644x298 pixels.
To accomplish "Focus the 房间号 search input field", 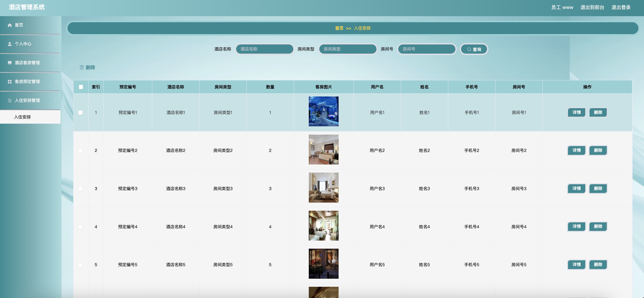I will (427, 49).
